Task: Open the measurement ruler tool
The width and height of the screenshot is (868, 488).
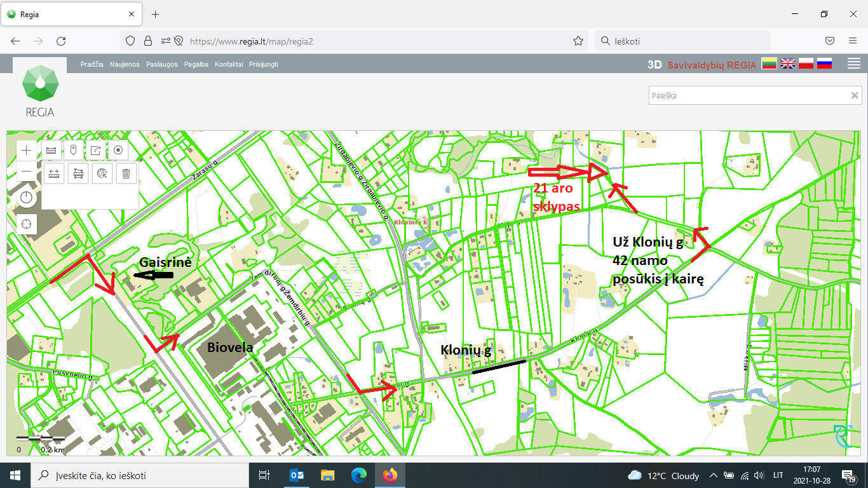Action: pyautogui.click(x=51, y=151)
